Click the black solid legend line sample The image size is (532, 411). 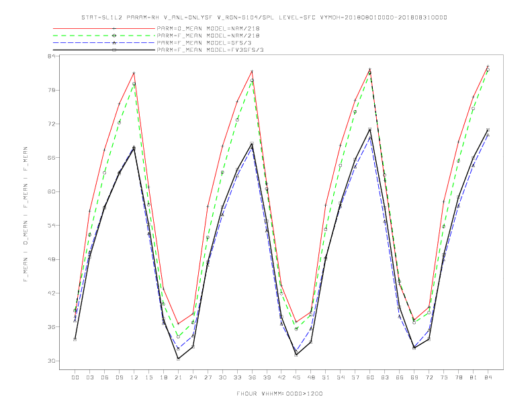pyautogui.click(x=104, y=50)
